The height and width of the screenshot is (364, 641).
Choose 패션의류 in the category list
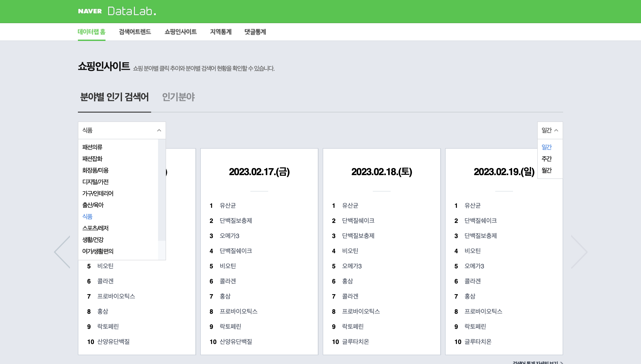tap(92, 147)
